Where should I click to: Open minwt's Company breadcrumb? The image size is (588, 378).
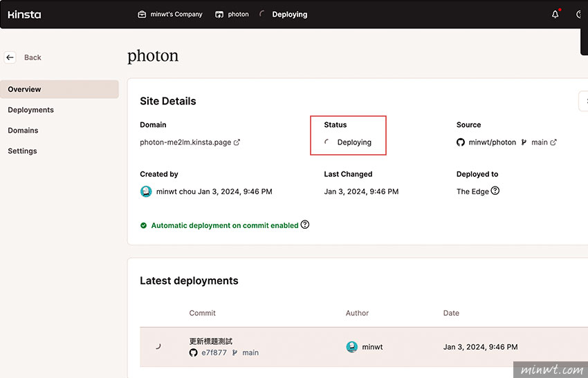[x=176, y=15]
